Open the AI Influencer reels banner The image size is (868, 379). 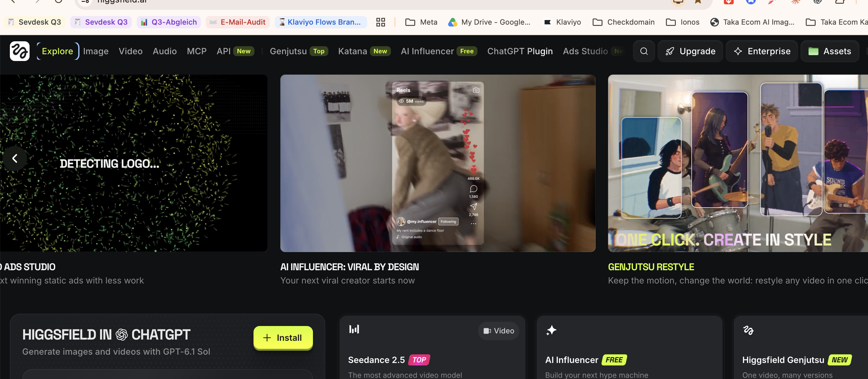[x=438, y=163]
